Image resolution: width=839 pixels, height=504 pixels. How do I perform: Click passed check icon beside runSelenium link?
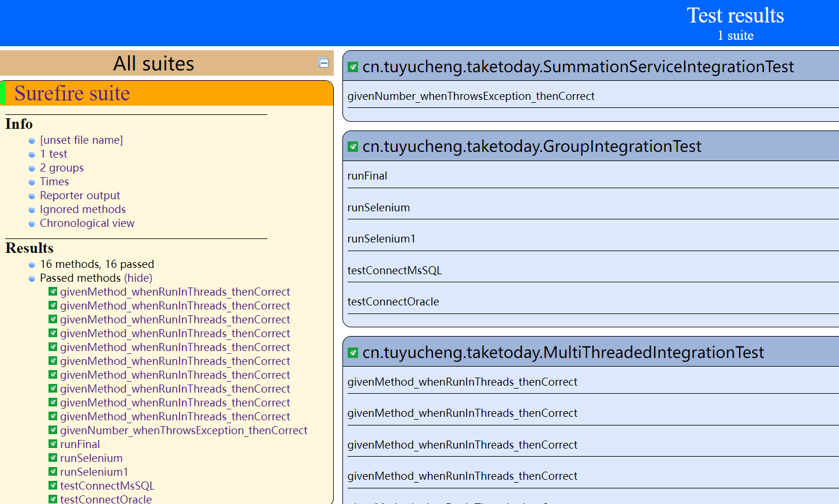coord(53,458)
